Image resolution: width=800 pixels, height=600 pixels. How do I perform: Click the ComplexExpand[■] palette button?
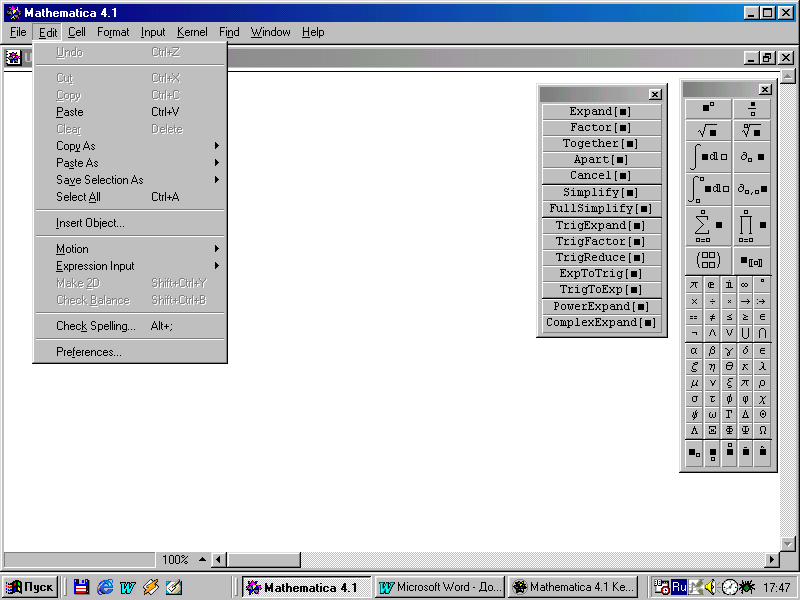click(x=602, y=322)
